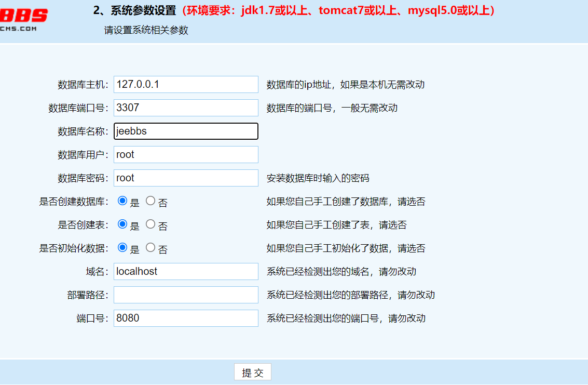Click the red 环境要求 requirements text
This screenshot has height=385, width=588.
click(x=338, y=10)
